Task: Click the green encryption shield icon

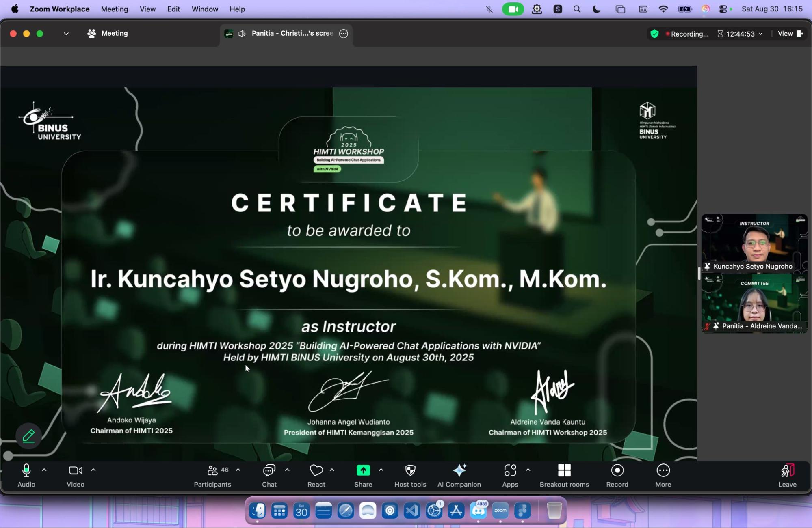Action: pos(654,34)
